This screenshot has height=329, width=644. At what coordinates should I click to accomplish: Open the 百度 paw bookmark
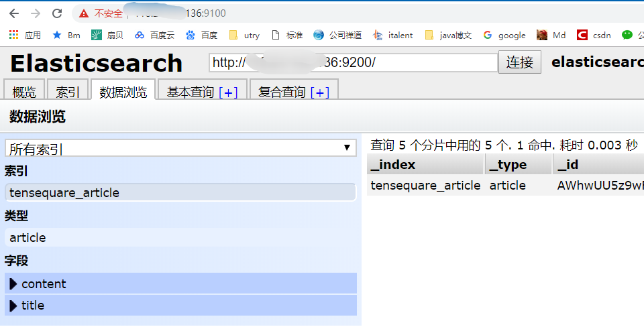(x=201, y=36)
